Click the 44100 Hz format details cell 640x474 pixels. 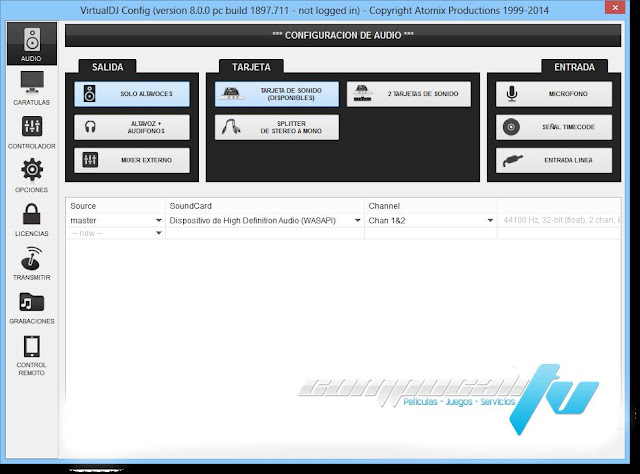tap(560, 220)
